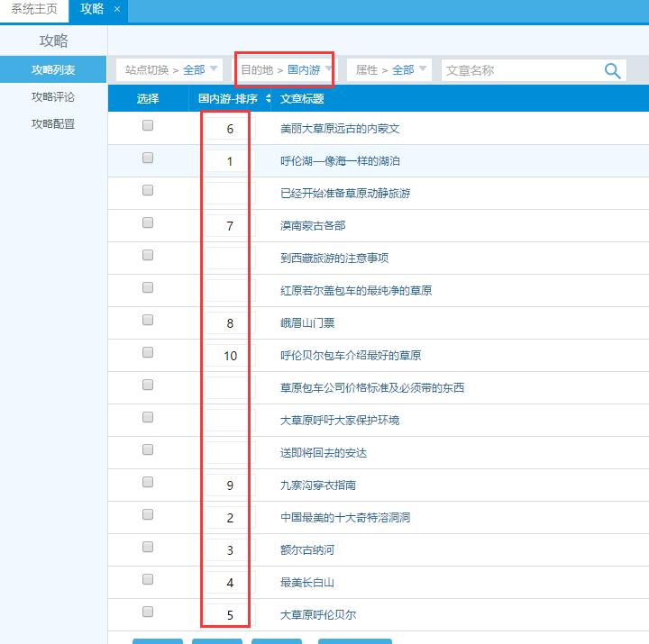Check the box for 漠南蒙古各部
649x644 pixels.
[148, 222]
